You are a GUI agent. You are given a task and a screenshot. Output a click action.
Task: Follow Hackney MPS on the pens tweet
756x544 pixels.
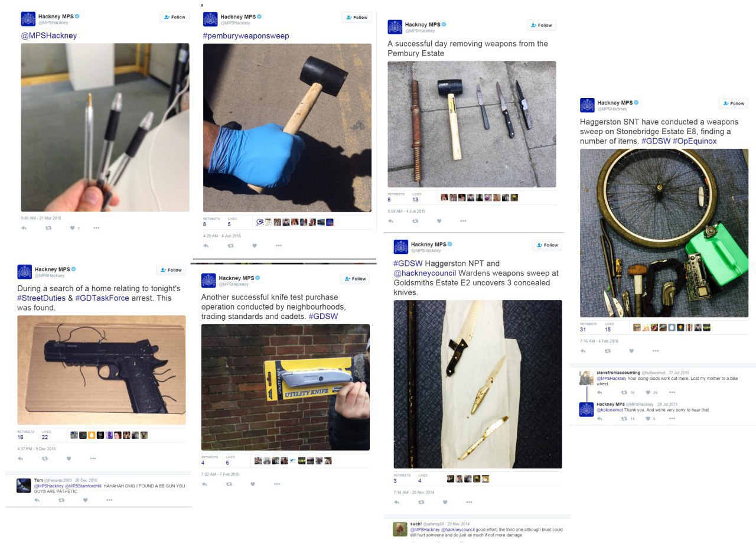coord(174,17)
